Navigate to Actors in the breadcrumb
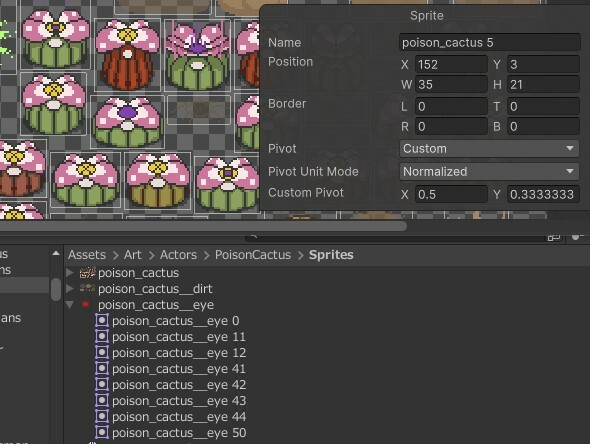 178,255
